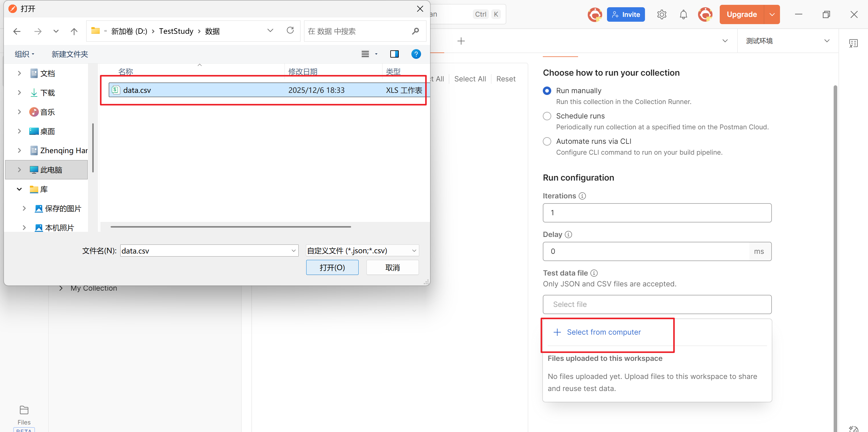The image size is (868, 432).
Task: Select the Schedule runs option
Action: point(547,116)
